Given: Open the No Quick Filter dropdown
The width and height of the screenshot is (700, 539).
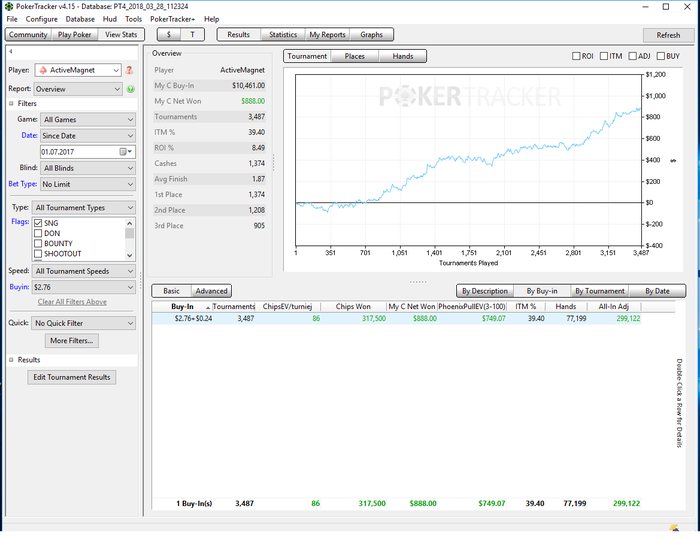Looking at the screenshot, I should click(x=84, y=323).
